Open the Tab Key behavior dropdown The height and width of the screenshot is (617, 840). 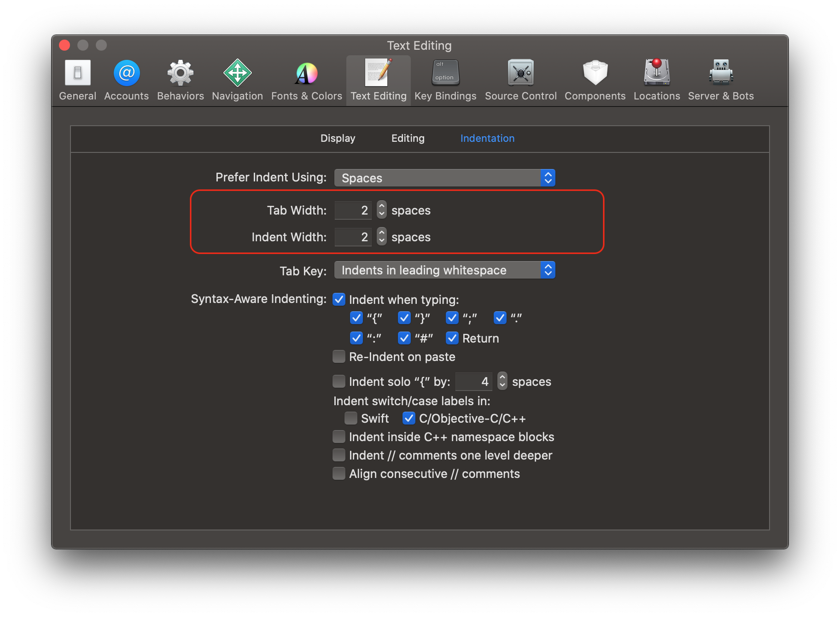[444, 270]
